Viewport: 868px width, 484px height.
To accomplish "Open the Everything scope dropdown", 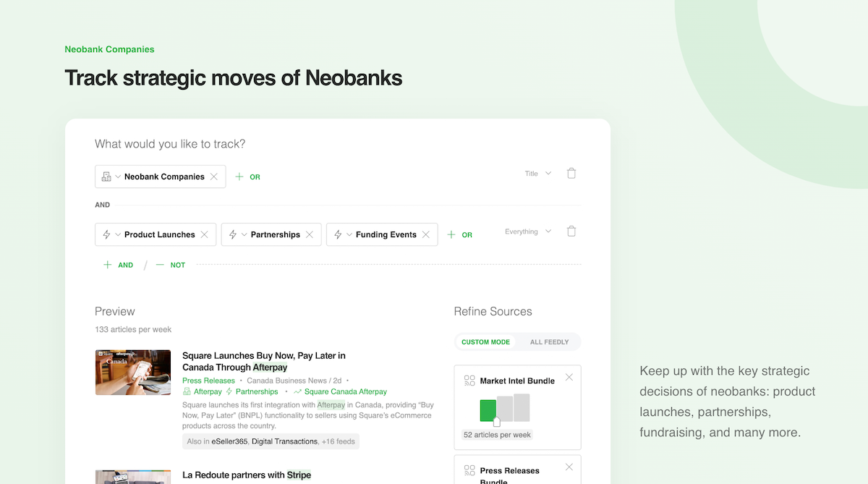I will [x=528, y=232].
